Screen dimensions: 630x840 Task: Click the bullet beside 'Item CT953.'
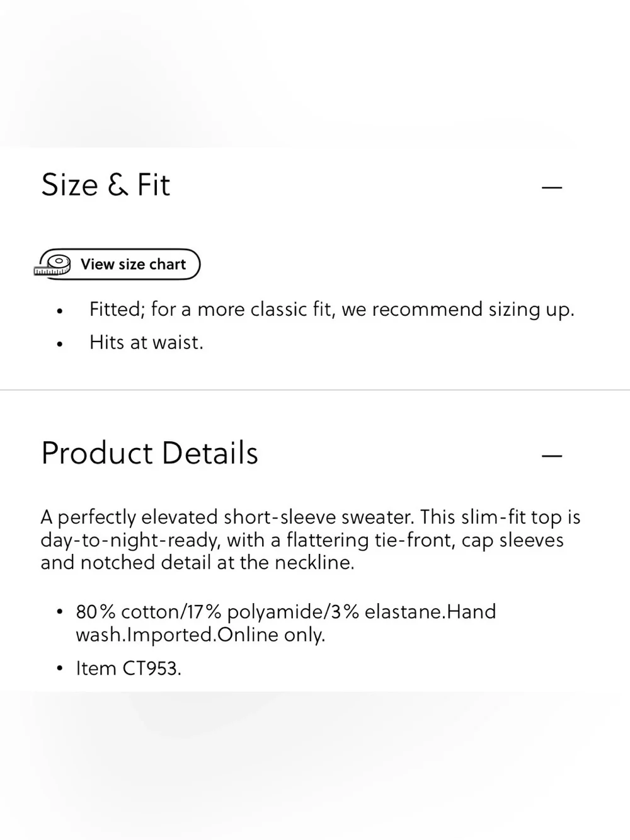[x=60, y=668]
